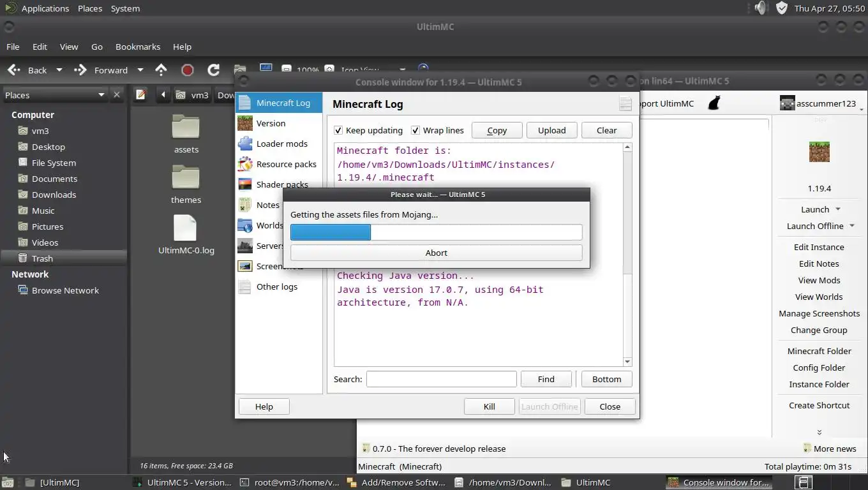Click Find next to the search box
Screen dimensions: 868x490
[546, 379]
